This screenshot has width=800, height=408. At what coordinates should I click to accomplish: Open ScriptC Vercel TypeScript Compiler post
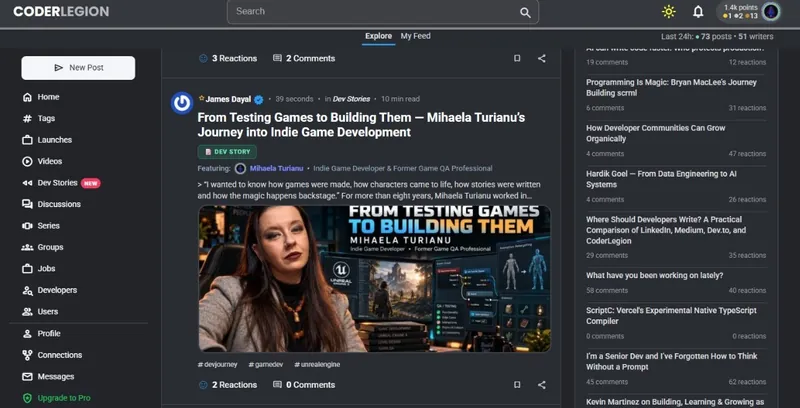pyautogui.click(x=671, y=316)
